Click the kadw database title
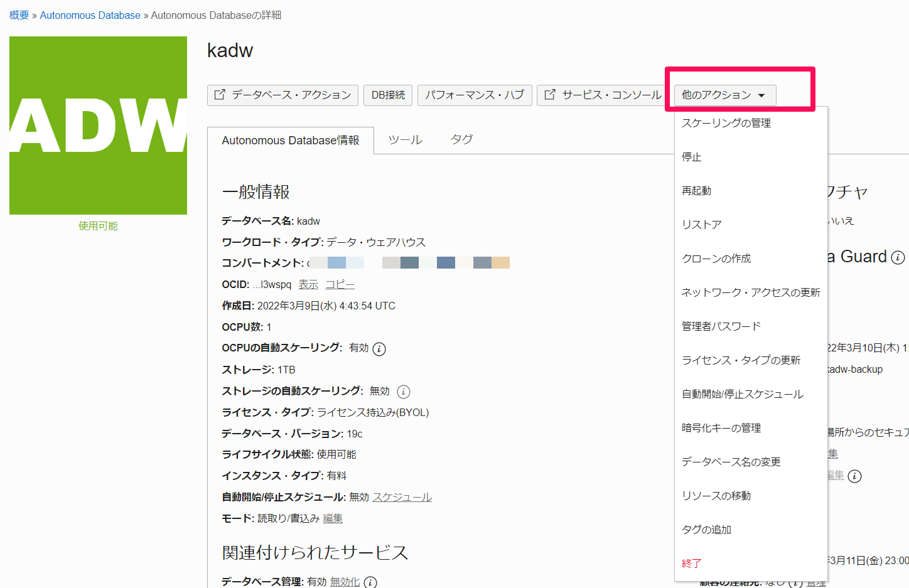Viewport: 909px width, 588px height. tap(230, 50)
